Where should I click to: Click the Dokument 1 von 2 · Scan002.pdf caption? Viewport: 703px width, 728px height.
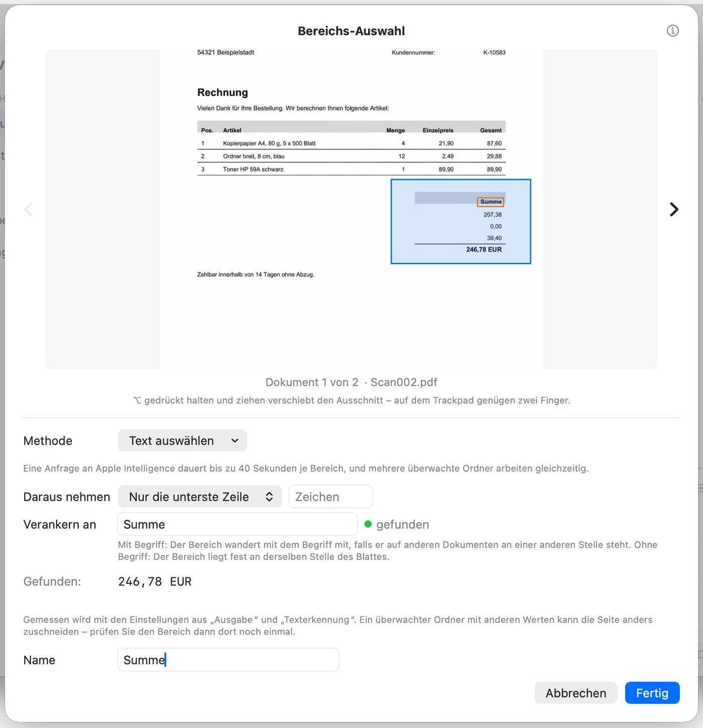pos(351,382)
